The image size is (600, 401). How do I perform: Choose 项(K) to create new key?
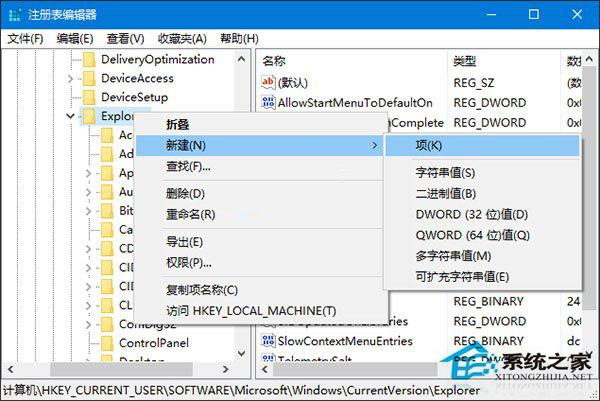pyautogui.click(x=482, y=145)
